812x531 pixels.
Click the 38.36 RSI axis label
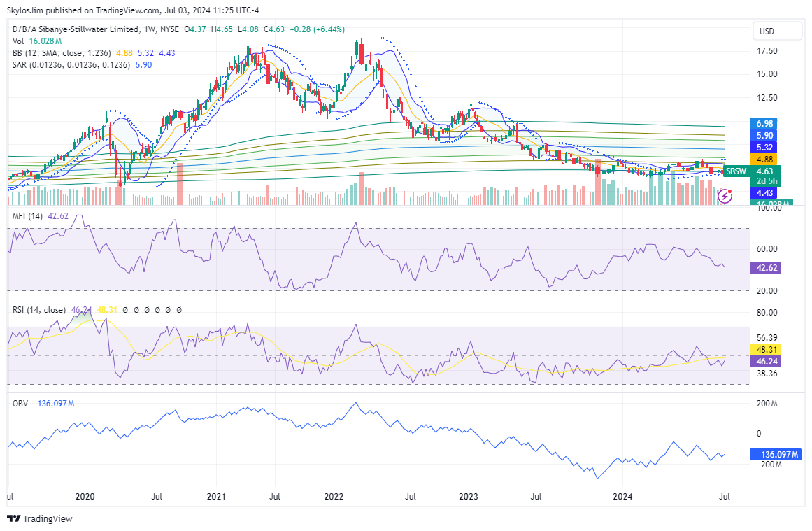767,373
